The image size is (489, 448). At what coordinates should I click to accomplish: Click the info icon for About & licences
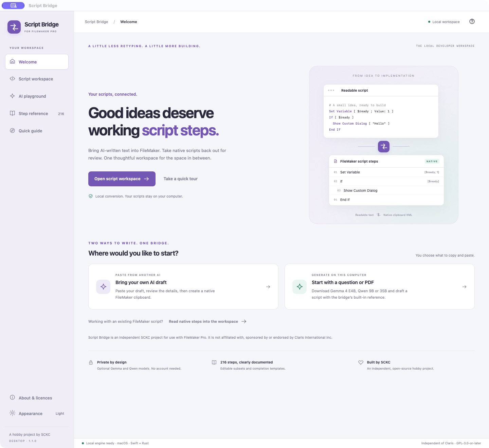tap(13, 397)
